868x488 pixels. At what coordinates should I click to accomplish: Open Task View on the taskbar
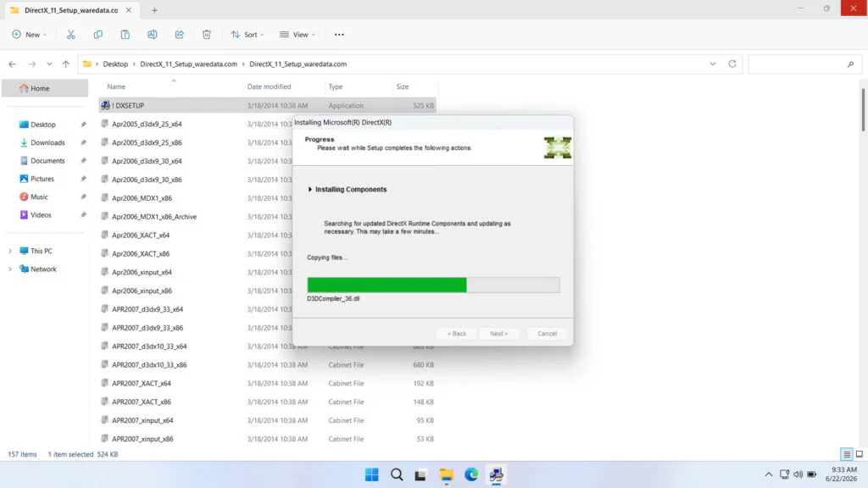pyautogui.click(x=420, y=474)
